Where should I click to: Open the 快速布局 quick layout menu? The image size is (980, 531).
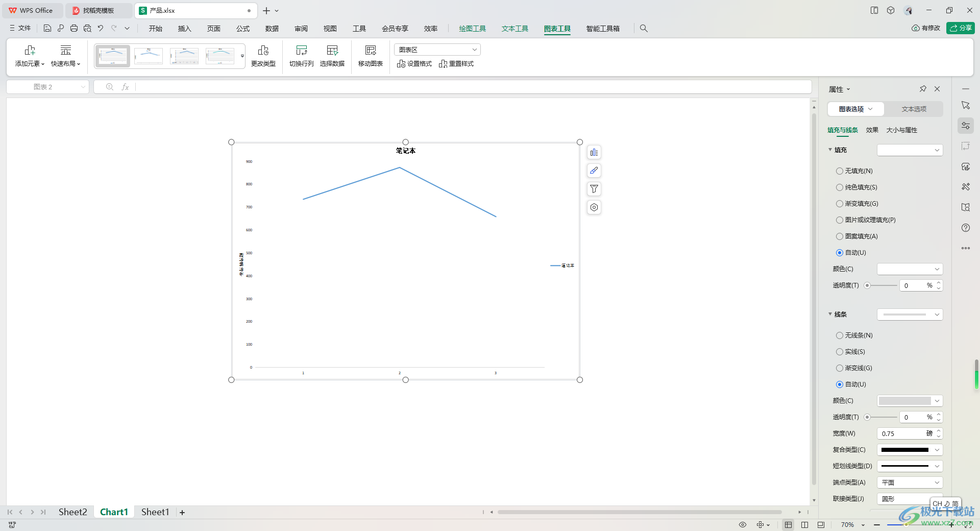(66, 56)
